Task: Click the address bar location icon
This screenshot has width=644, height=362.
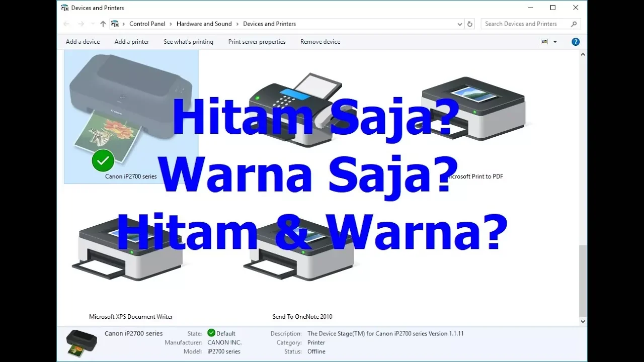Action: pos(115,24)
